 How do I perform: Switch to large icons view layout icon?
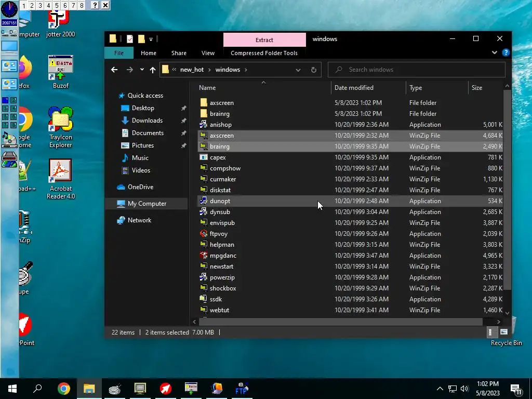504,332
